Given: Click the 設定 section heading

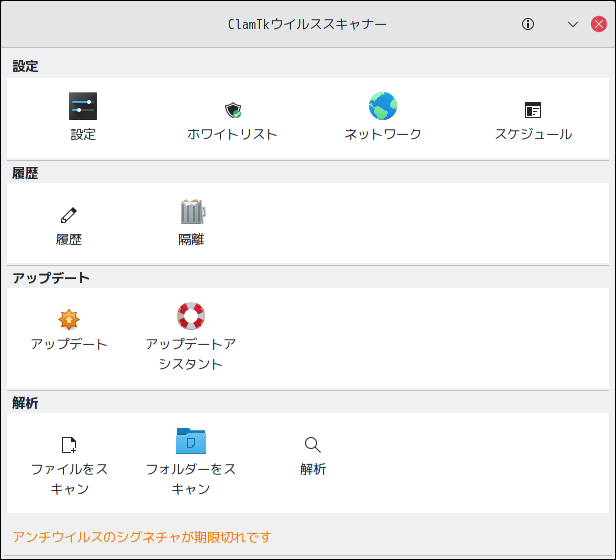Looking at the screenshot, I should (25, 66).
